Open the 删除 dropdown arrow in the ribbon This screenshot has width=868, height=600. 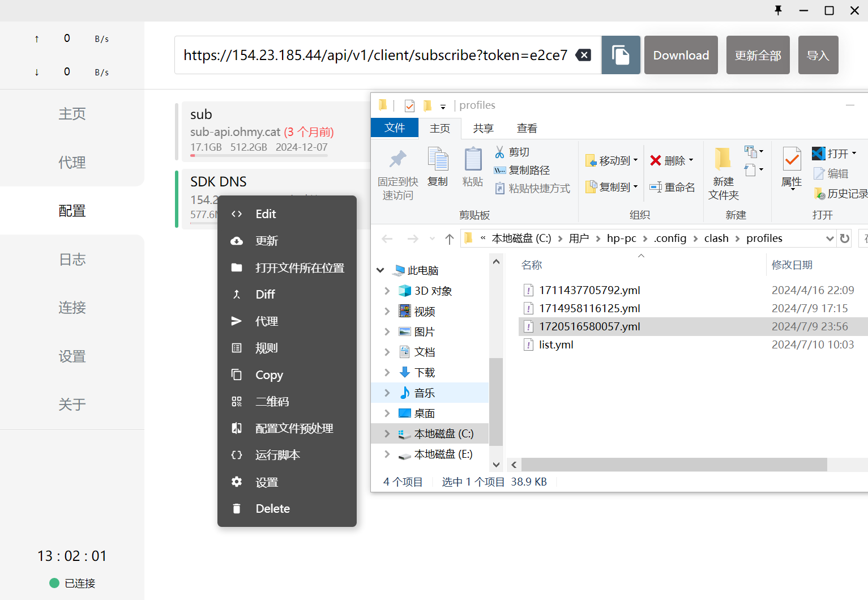[691, 160]
